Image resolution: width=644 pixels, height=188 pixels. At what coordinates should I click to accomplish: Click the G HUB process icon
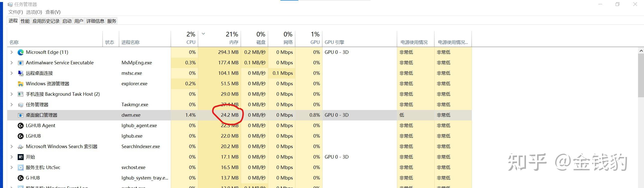20,178
